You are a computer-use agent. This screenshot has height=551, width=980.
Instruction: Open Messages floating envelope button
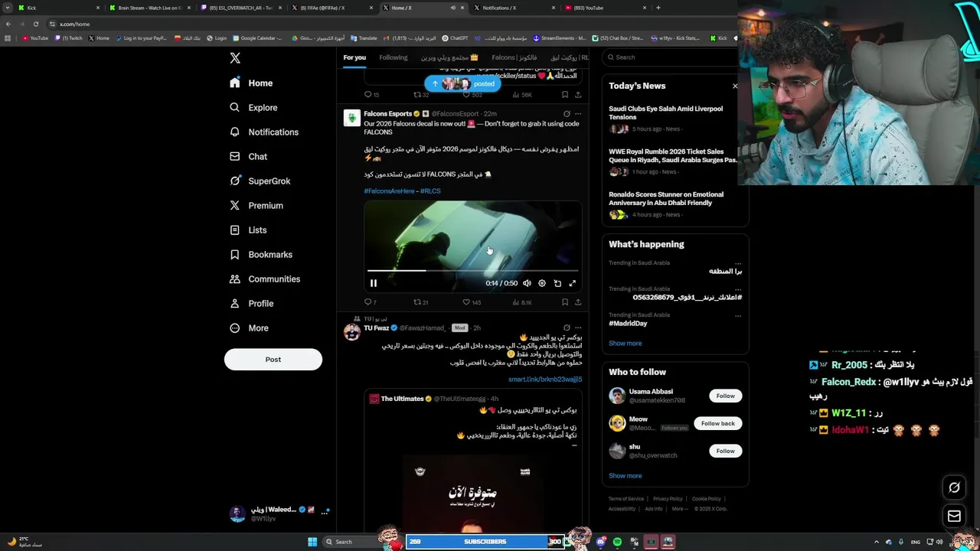point(954,517)
